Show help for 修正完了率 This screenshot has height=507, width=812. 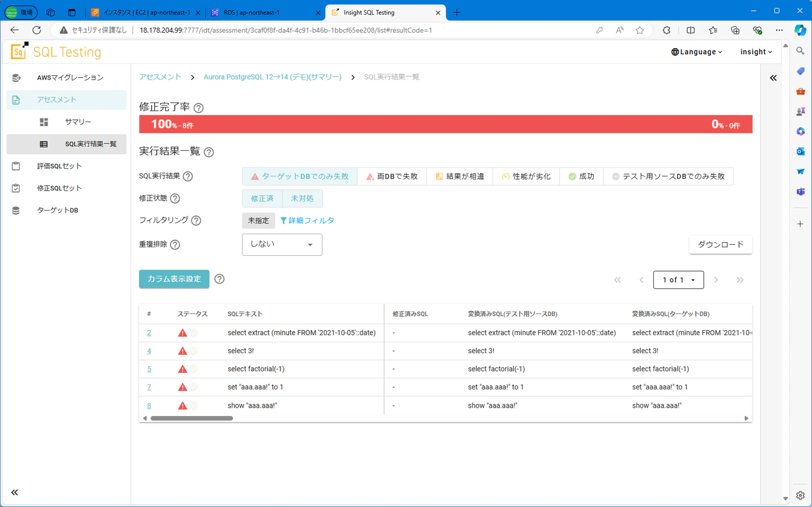point(199,108)
